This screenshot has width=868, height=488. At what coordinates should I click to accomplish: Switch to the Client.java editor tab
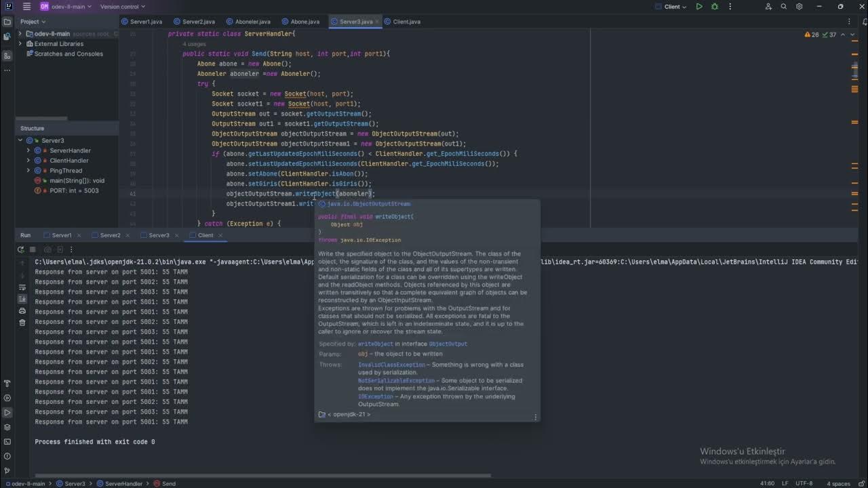(406, 22)
